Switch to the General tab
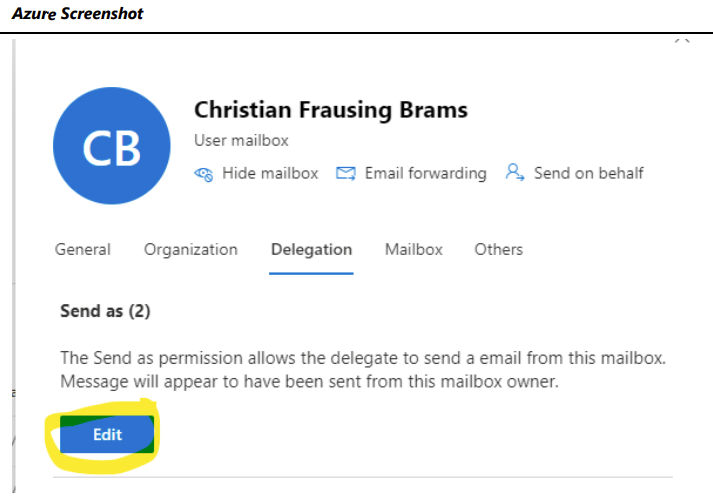713x501 pixels. click(83, 250)
